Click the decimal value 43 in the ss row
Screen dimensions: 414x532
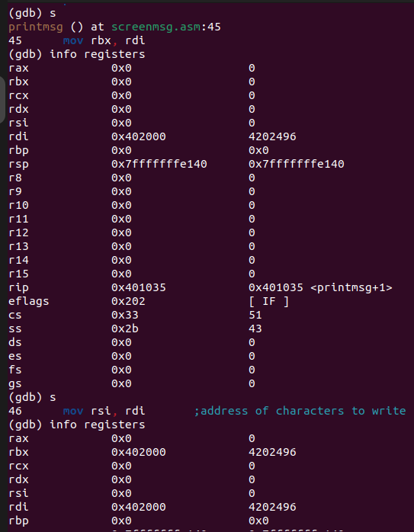(x=255, y=328)
